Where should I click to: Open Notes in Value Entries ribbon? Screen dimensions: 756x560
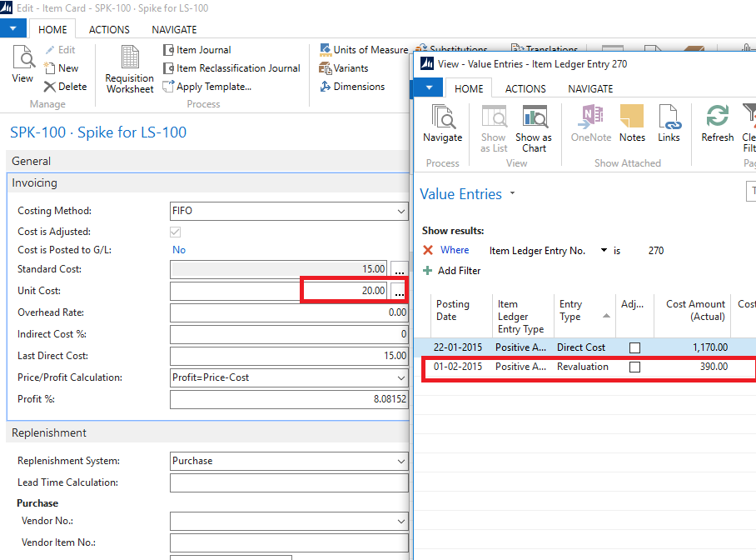tap(632, 124)
